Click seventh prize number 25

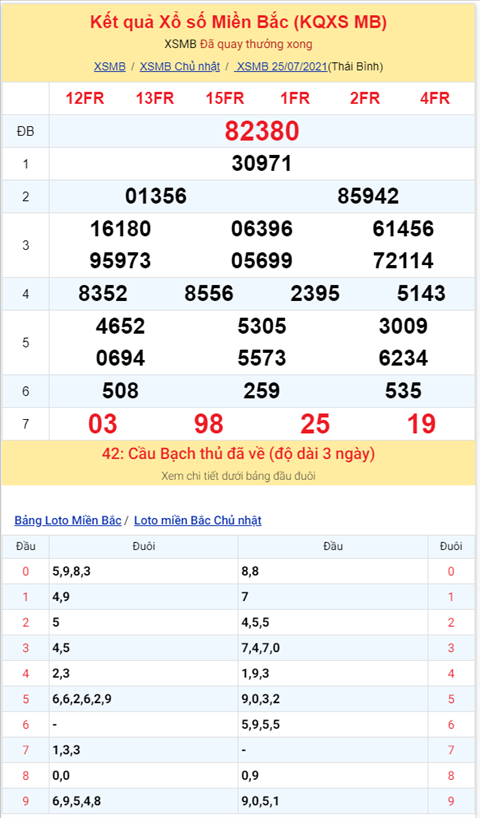tap(315, 424)
